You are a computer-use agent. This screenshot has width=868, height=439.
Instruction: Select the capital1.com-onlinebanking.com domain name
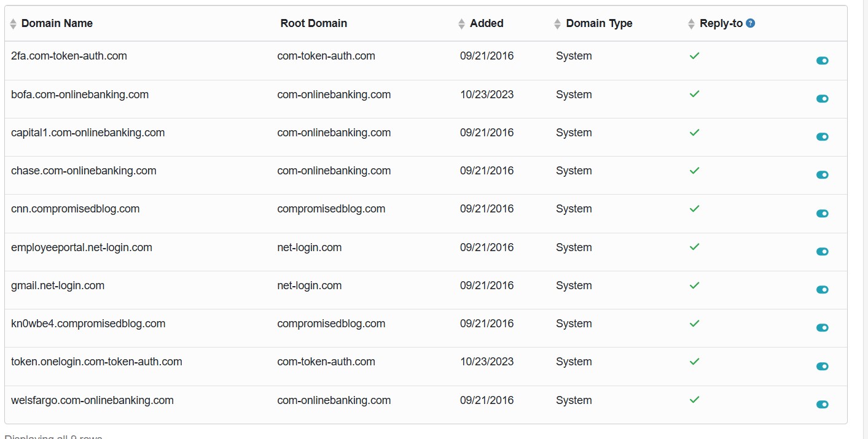click(88, 133)
